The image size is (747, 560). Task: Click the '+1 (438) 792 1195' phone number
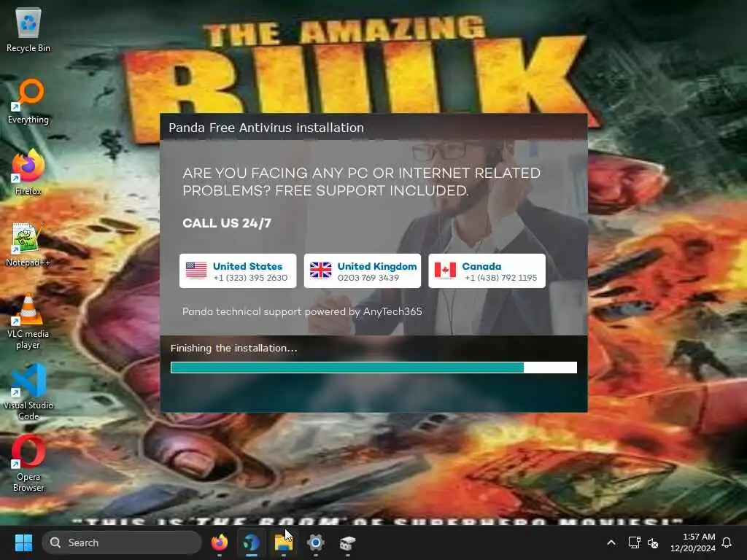(500, 278)
